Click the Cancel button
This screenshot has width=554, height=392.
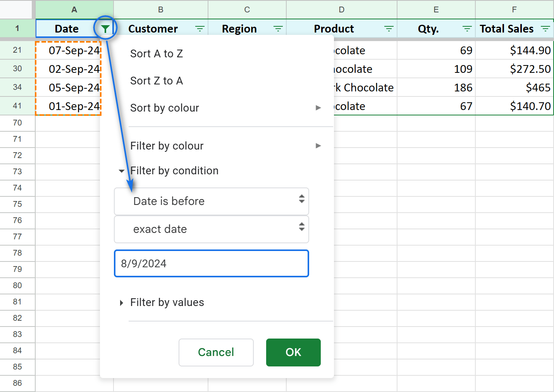click(216, 352)
